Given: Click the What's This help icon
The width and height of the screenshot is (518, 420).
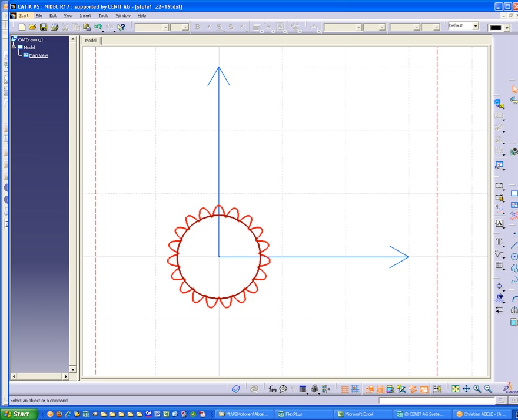Looking at the screenshot, I should [121, 27].
